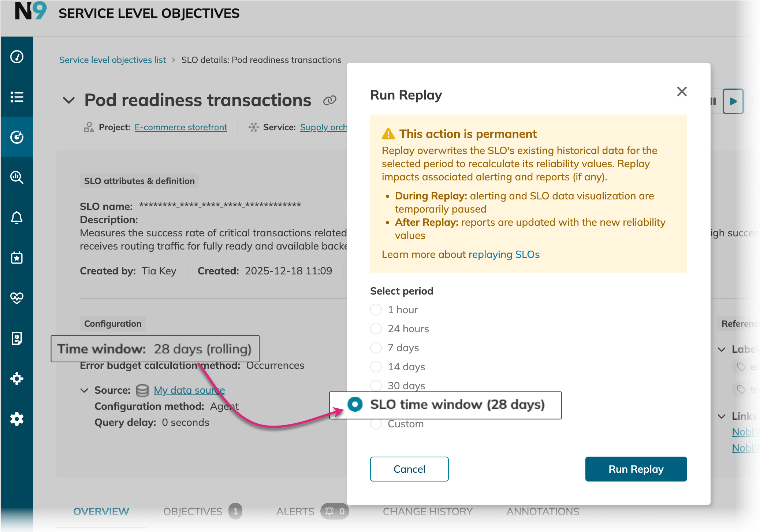Click the list view sidebar icon
Image resolution: width=760 pixels, height=532 pixels.
17,97
